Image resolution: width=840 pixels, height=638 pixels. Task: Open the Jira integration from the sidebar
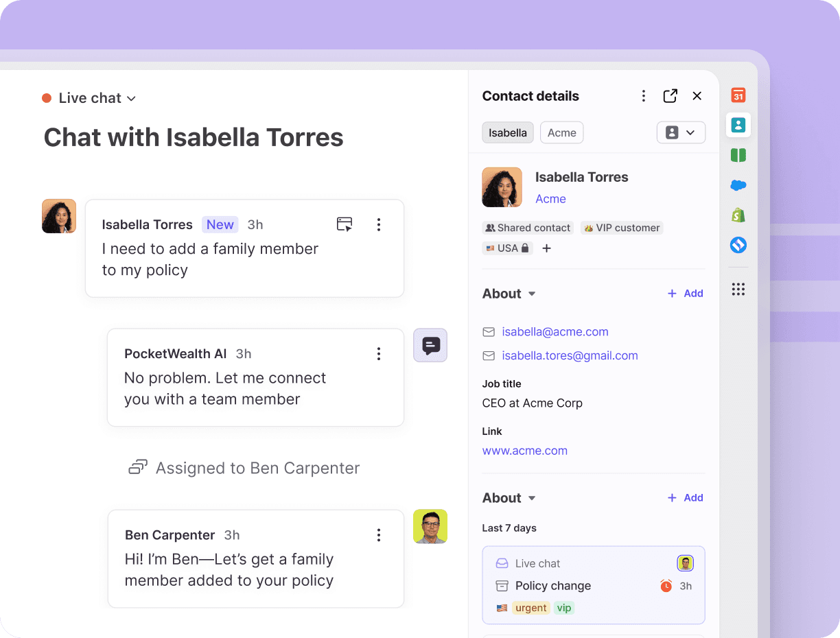coord(738,245)
